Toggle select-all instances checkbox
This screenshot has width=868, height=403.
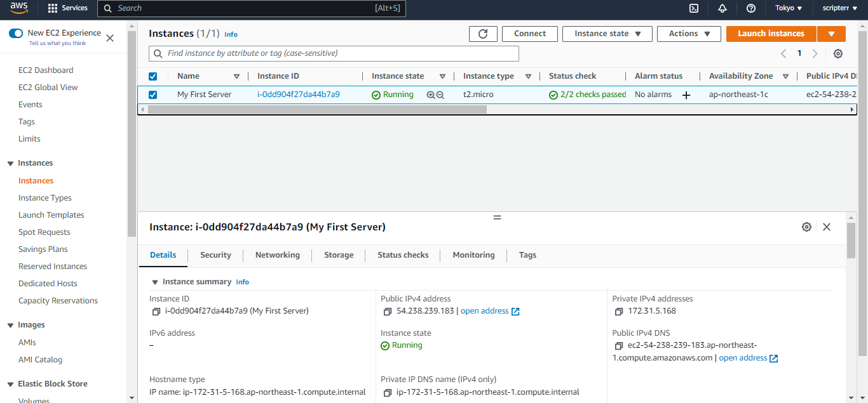click(x=153, y=76)
